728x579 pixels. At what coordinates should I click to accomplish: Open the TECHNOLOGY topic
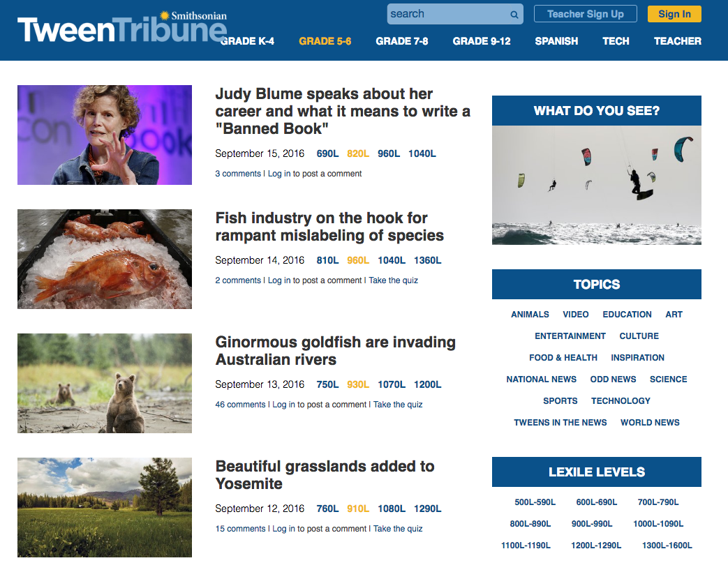[x=621, y=401]
